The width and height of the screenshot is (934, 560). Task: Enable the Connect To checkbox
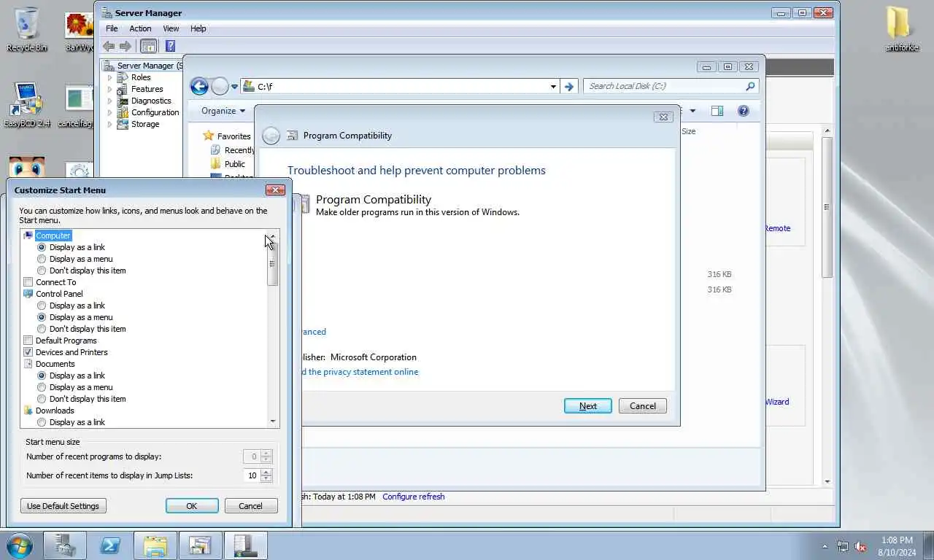pos(28,282)
